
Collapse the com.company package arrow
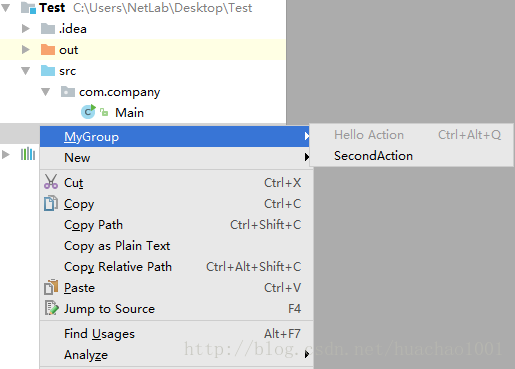[x=46, y=92]
